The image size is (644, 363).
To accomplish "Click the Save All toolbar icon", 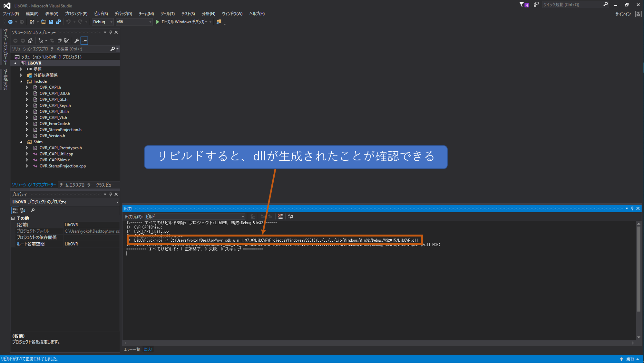I will tap(58, 22).
